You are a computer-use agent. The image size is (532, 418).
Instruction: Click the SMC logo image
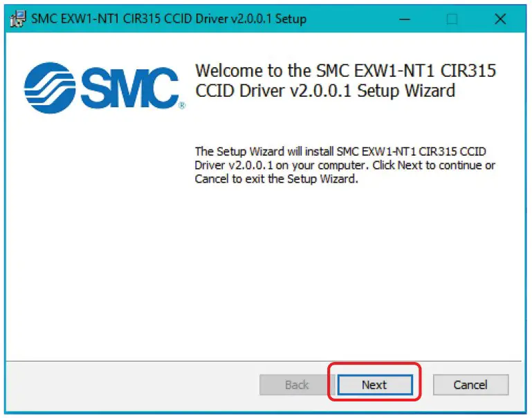click(104, 88)
